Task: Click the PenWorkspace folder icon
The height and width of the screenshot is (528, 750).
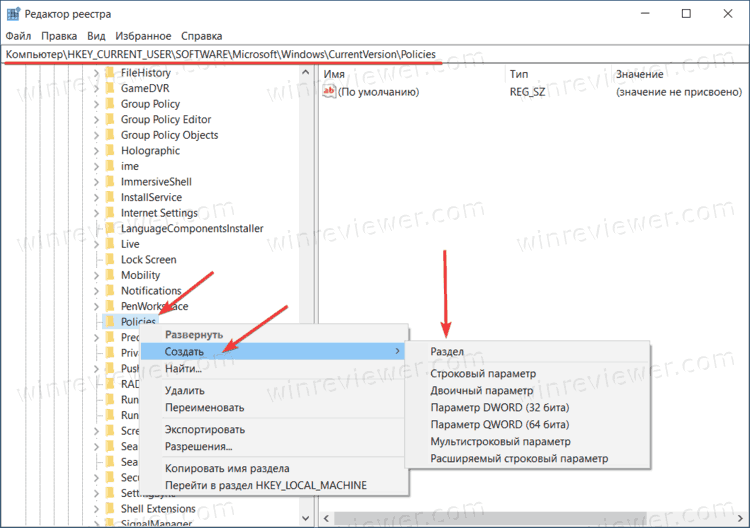Action: (x=110, y=306)
